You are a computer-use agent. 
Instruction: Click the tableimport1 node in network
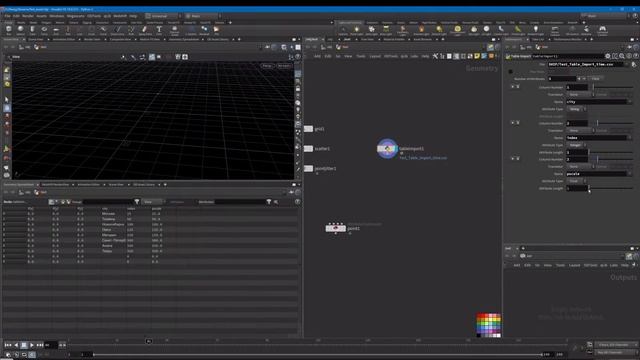pos(387,149)
